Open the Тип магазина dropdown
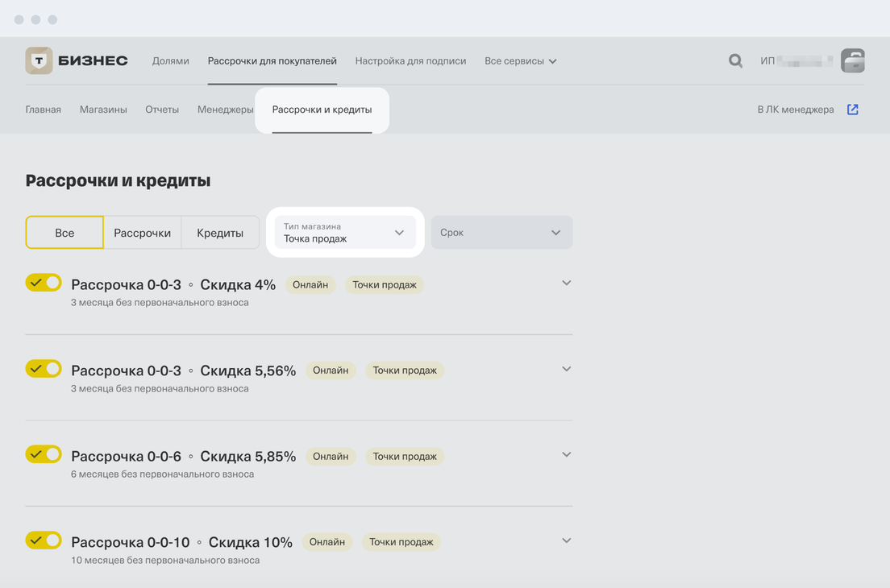This screenshot has height=588, width=890. click(344, 233)
